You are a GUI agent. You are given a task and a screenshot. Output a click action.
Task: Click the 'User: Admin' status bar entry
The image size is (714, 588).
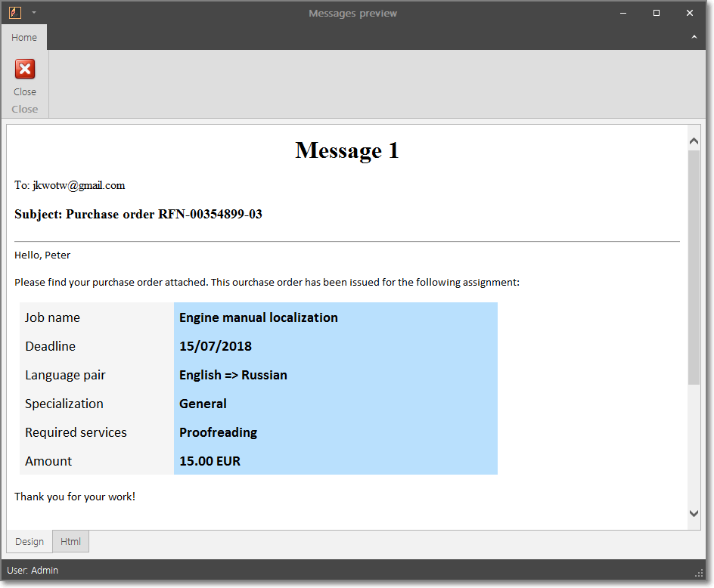[33, 571]
